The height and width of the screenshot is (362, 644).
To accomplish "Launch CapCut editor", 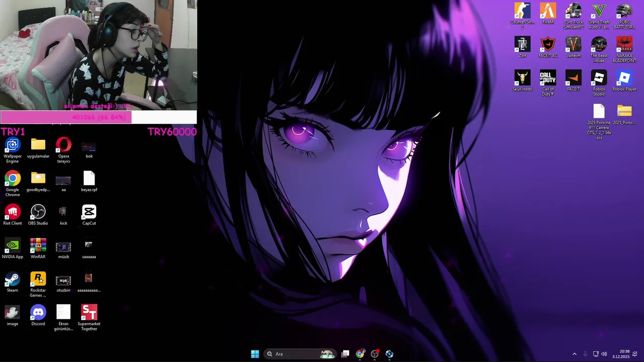I will coord(89,215).
